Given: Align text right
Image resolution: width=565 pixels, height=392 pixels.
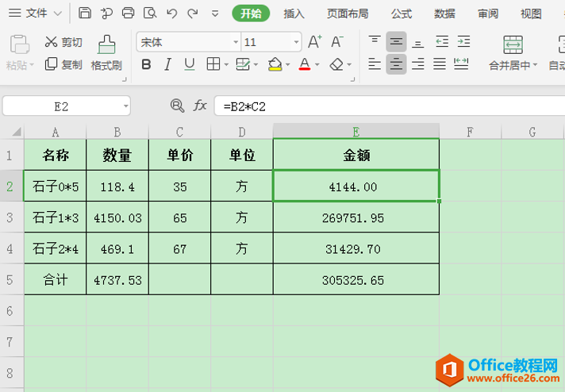Looking at the screenshot, I should pos(417,64).
